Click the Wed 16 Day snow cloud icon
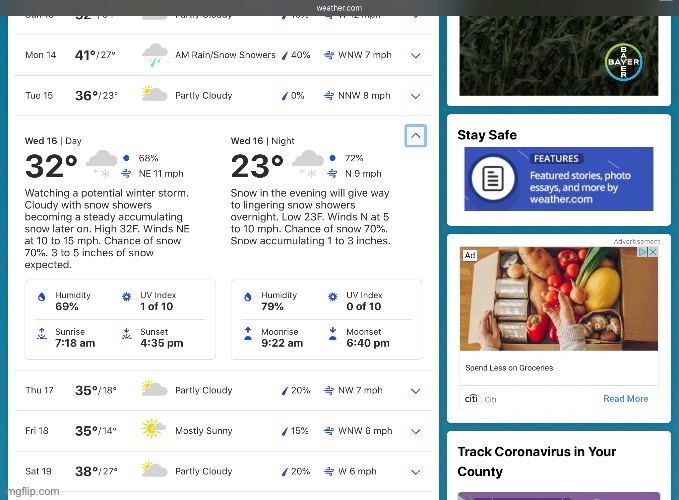Viewport: 679px width, 500px height. [101, 164]
